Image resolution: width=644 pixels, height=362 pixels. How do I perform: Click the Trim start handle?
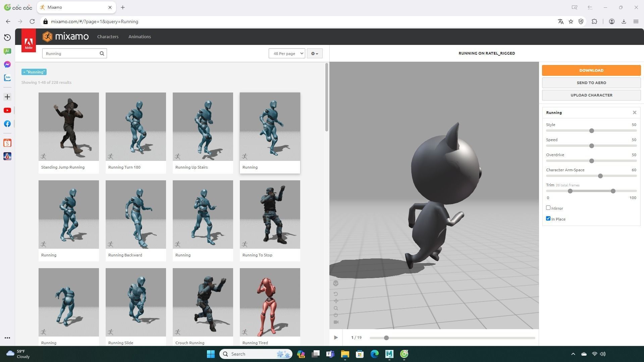(570, 191)
